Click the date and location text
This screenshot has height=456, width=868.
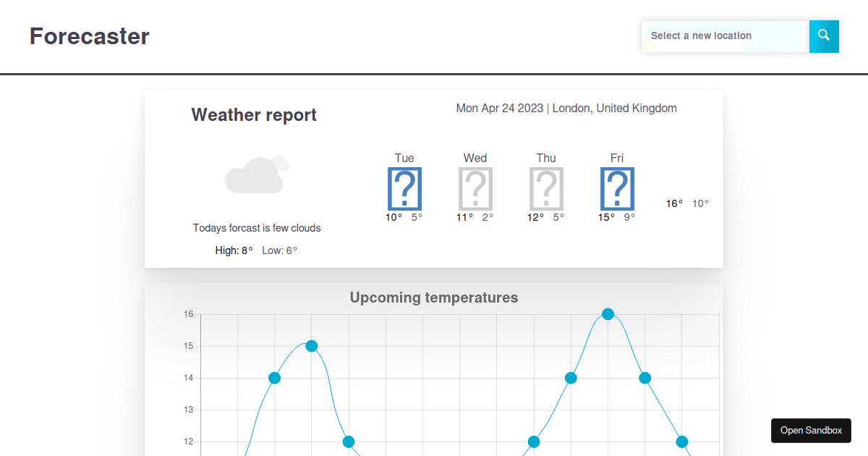(x=566, y=109)
